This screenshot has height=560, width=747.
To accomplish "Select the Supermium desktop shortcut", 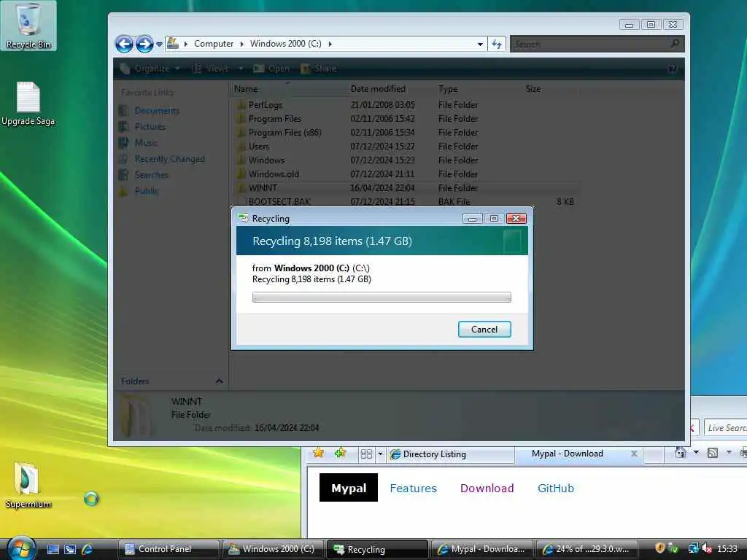I will pyautogui.click(x=28, y=485).
